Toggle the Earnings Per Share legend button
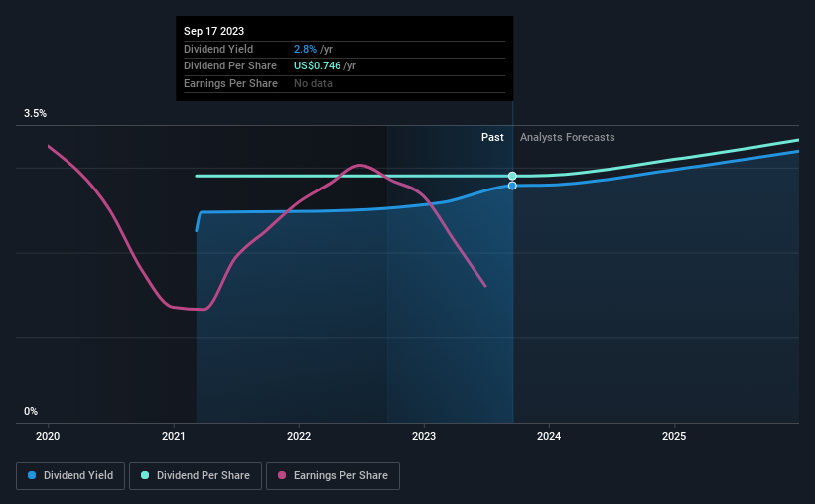The width and height of the screenshot is (815, 504). [x=333, y=476]
